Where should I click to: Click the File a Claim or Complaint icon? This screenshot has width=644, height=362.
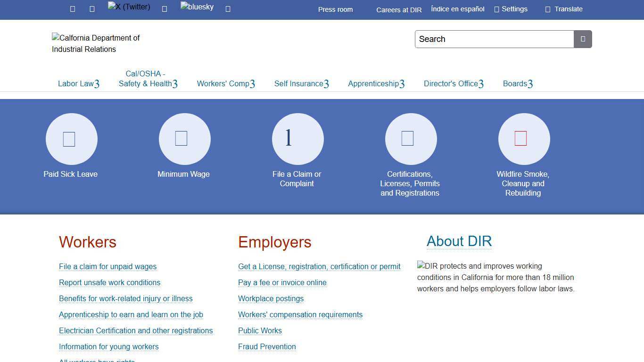click(297, 139)
